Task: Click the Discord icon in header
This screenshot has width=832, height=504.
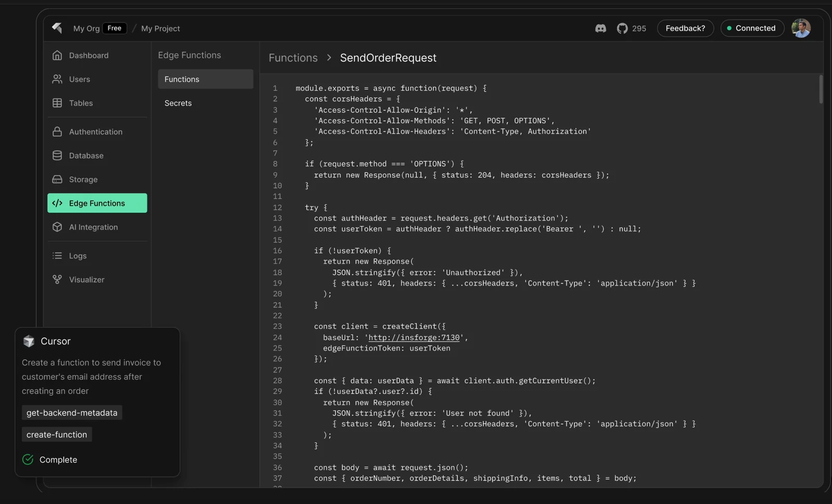Action: pos(601,29)
